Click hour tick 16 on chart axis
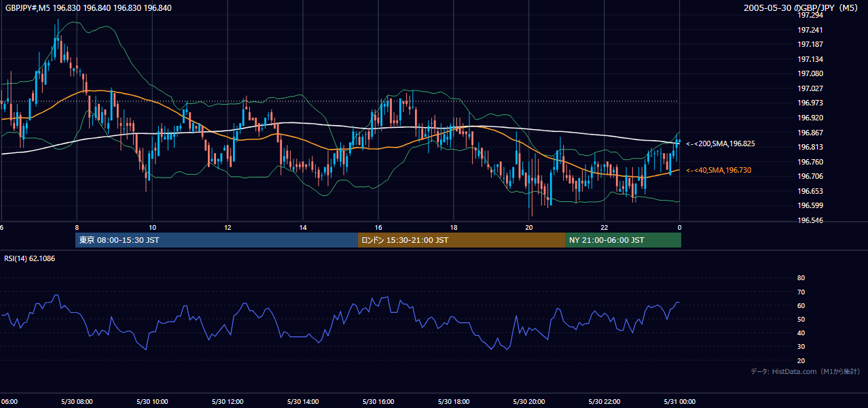Screen dimensions: 868x408 (x=378, y=227)
